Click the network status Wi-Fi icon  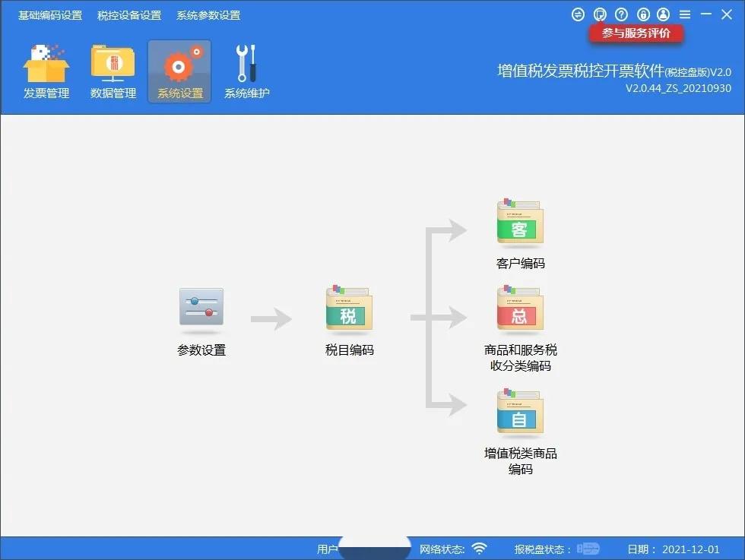(478, 548)
